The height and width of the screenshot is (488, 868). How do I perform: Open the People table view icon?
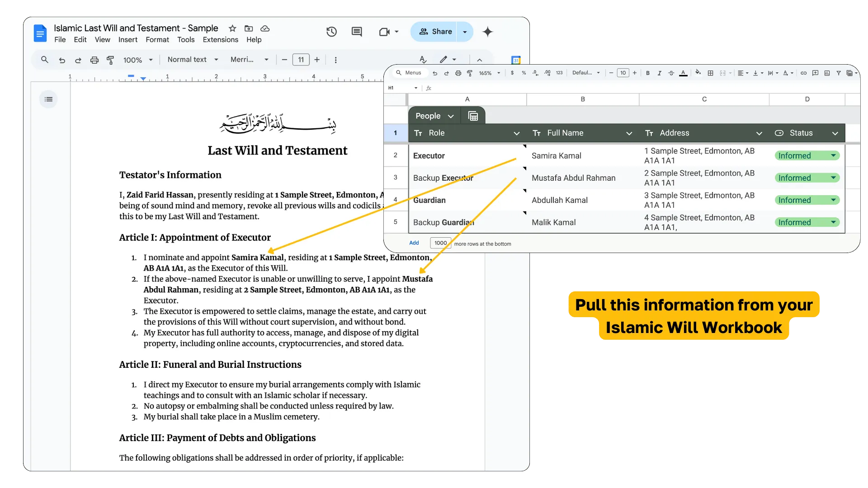tap(473, 116)
